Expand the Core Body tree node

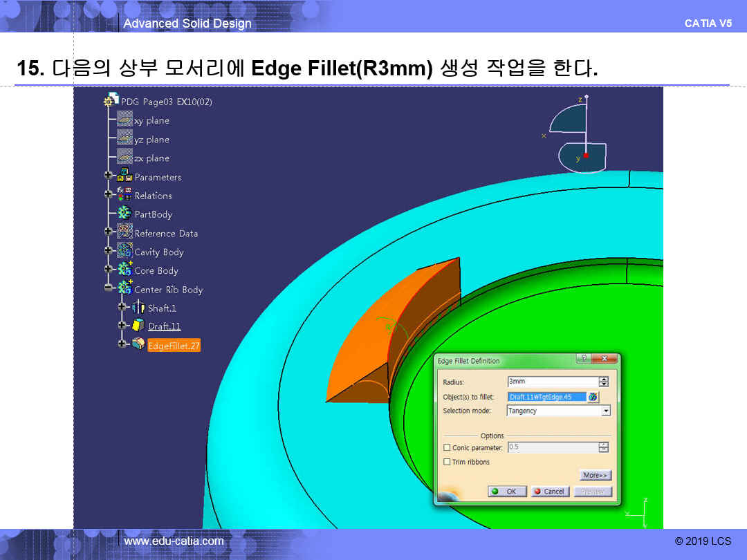109,270
